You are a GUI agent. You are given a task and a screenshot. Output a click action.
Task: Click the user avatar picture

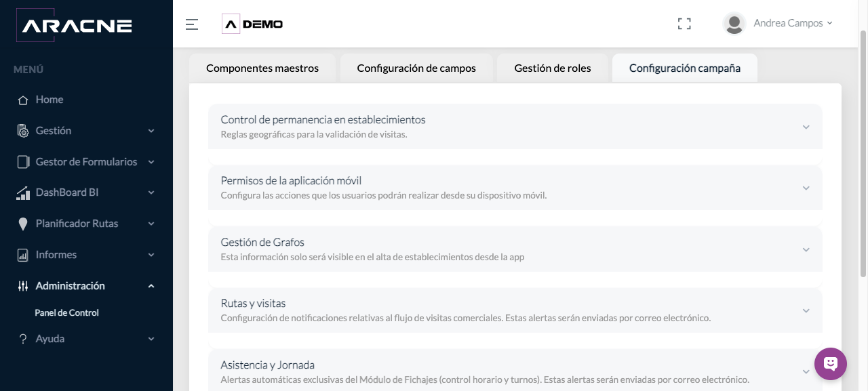[x=734, y=24]
